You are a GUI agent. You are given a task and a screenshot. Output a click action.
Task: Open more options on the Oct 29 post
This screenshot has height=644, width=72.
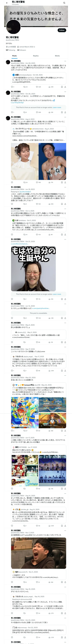pos(65,61)
